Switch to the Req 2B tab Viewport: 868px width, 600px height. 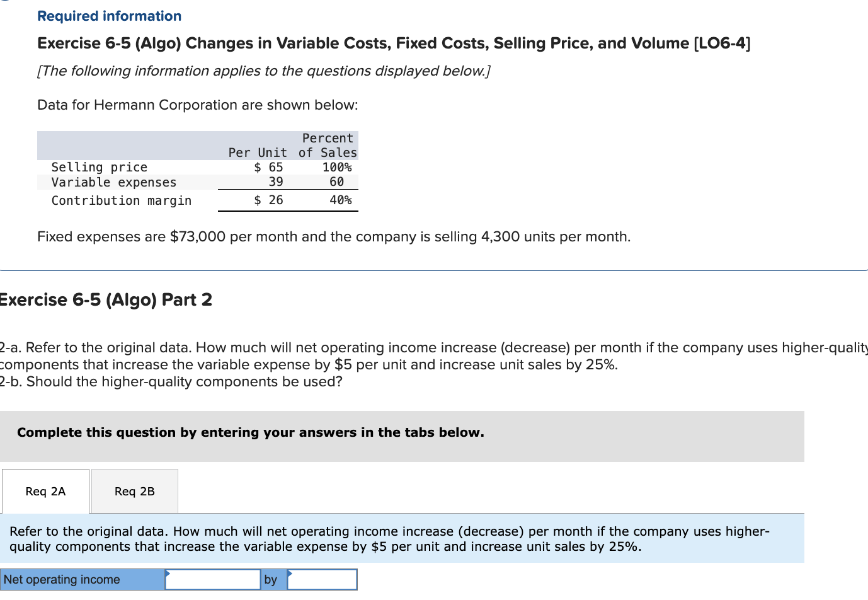tap(134, 490)
